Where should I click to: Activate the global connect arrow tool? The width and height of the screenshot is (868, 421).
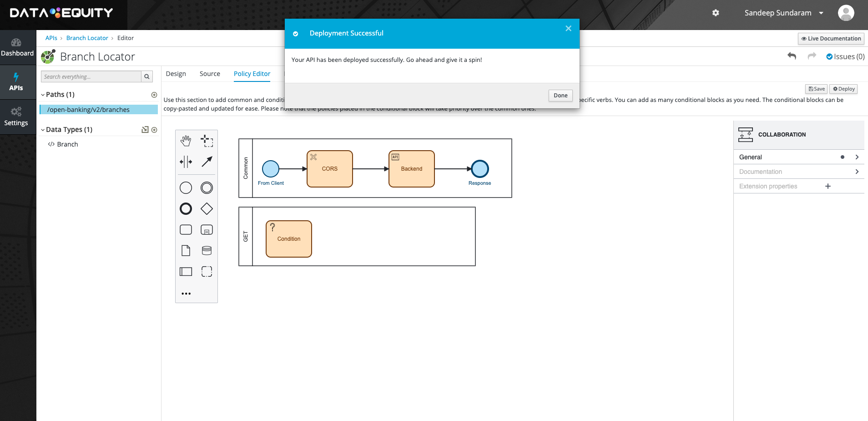pos(207,162)
